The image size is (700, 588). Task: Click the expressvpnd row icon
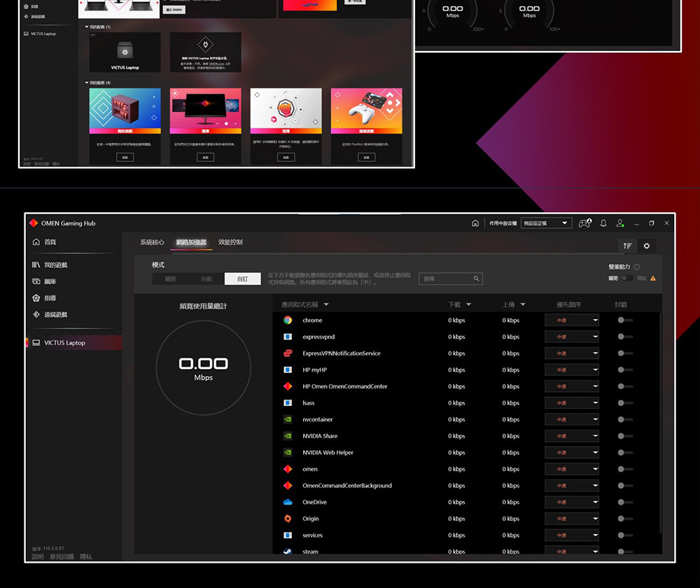click(288, 337)
